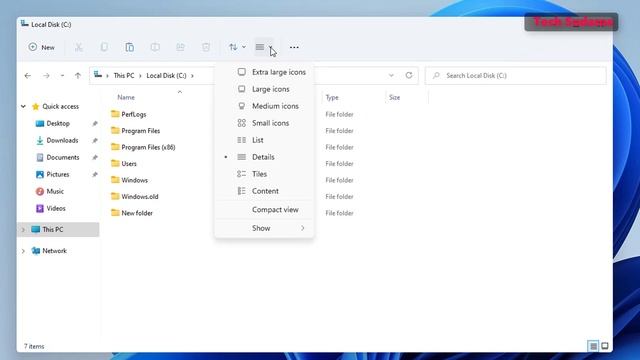Screen dimensions: 640x360
Task: Click the Delete trash icon
Action: (x=206, y=47)
